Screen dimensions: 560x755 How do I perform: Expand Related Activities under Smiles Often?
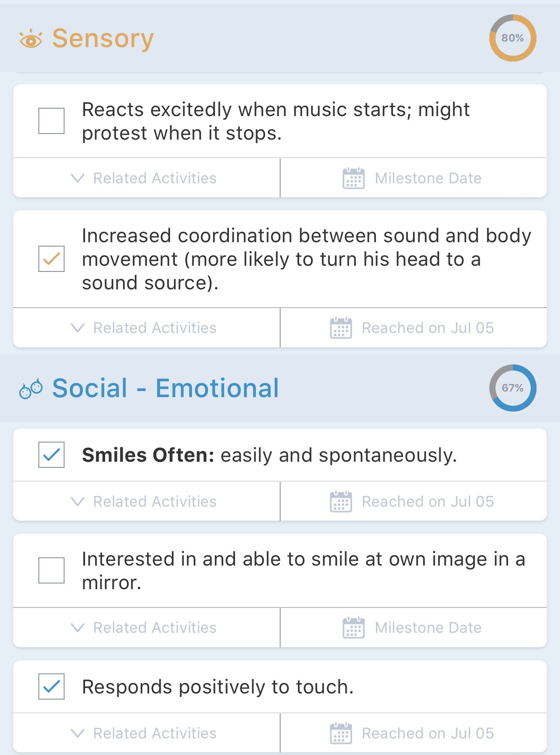[144, 502]
